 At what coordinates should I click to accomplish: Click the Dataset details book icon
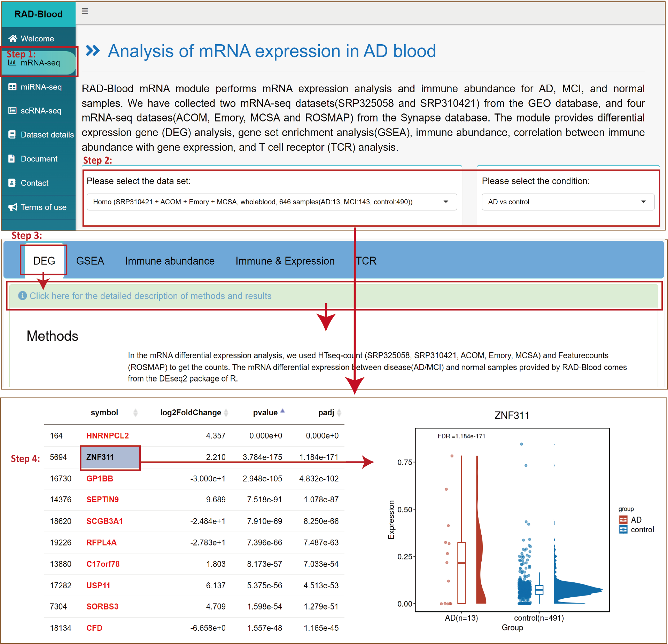(12, 134)
